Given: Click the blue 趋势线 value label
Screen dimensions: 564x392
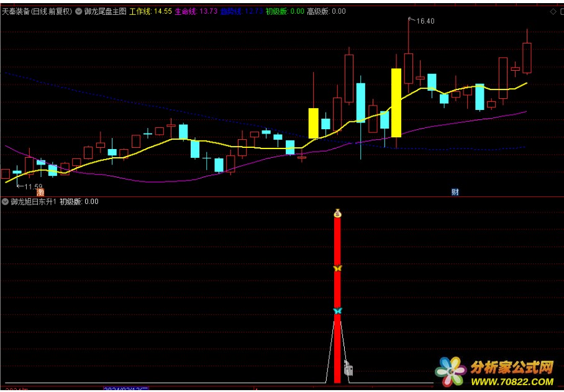Looking at the screenshot, I should pos(242,12).
